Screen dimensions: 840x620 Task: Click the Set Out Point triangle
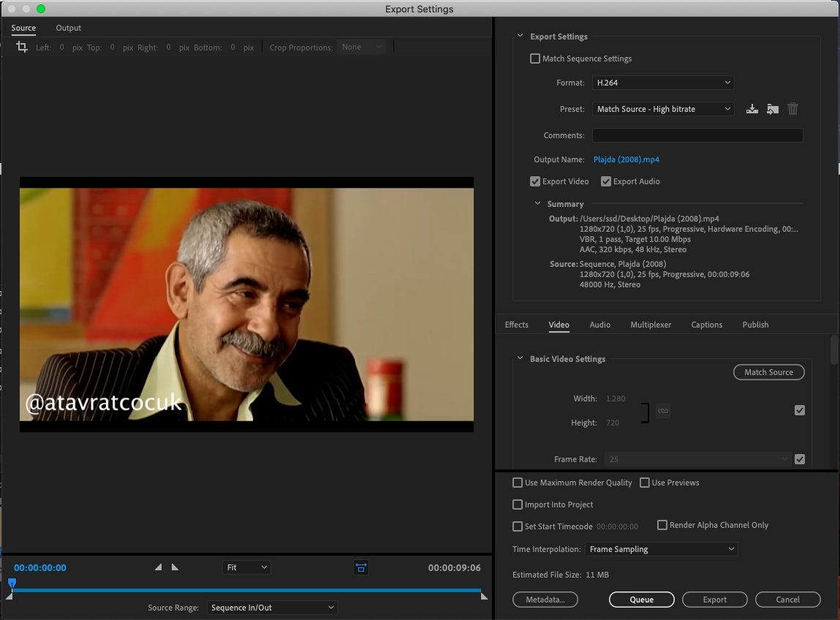click(175, 567)
